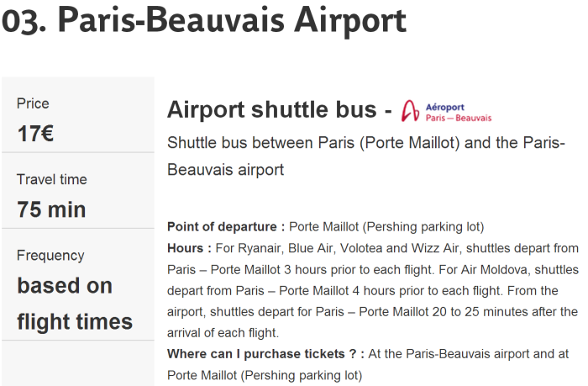The height and width of the screenshot is (386, 588).
Task: Click the shuttle bus subtitle mentioning Porte Maillot
Action: (x=366, y=156)
